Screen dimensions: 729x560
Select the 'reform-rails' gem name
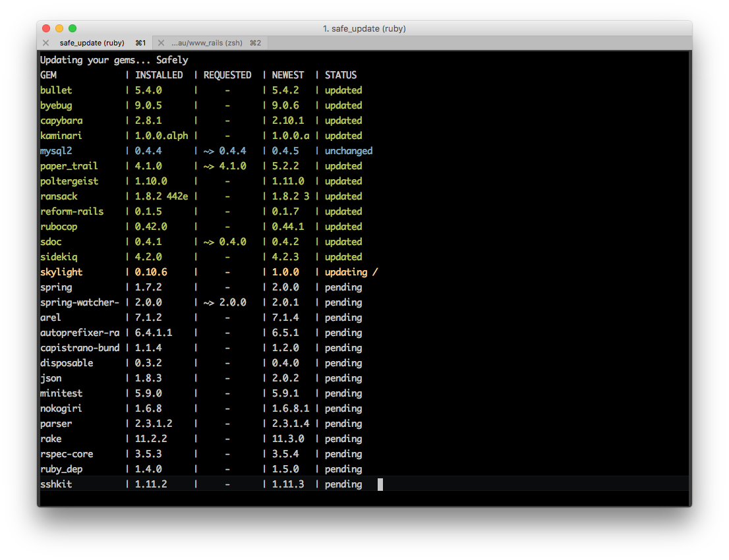(x=72, y=211)
